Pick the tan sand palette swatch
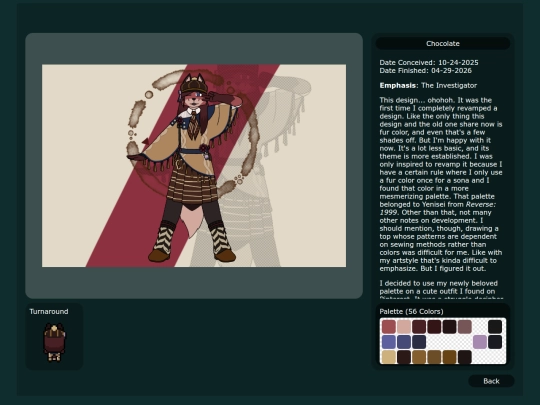Image resolution: width=540 pixels, height=405 pixels. point(388,357)
